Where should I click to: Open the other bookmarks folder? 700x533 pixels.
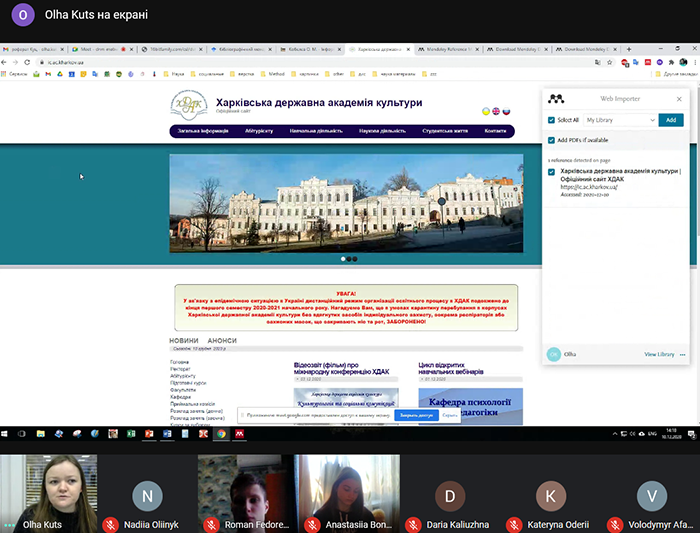334,74
